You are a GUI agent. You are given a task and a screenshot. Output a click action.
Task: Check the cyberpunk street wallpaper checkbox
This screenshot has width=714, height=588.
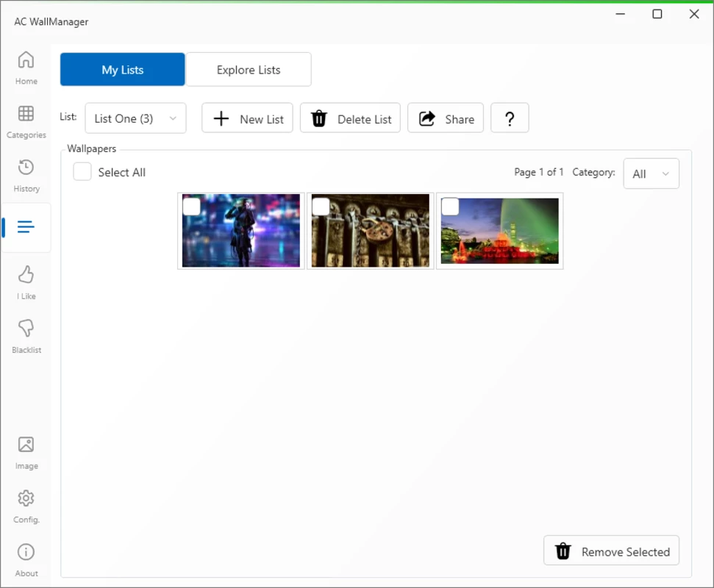click(x=192, y=207)
